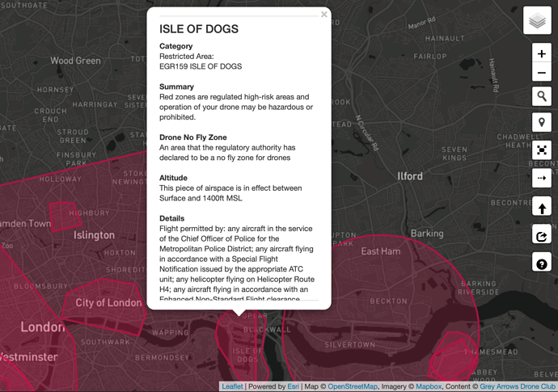Visit the Grey Arrows Drone Club link
Image resolution: width=558 pixels, height=392 pixels.
(x=517, y=386)
